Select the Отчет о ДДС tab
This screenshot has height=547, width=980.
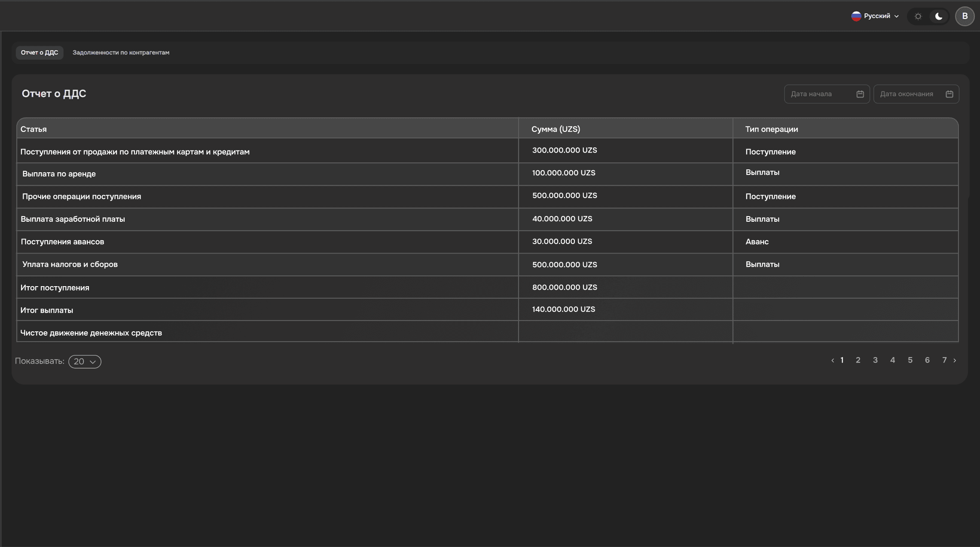(40, 52)
